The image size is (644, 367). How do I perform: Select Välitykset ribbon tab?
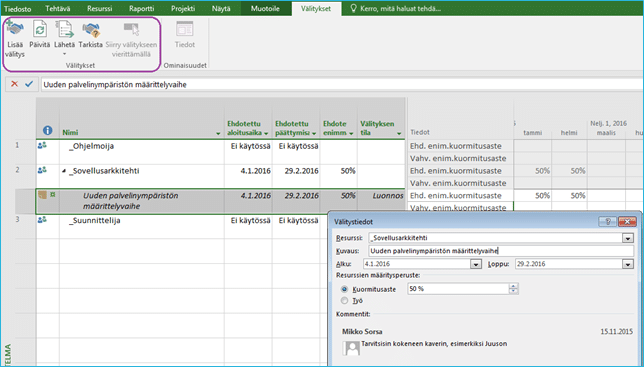316,9
